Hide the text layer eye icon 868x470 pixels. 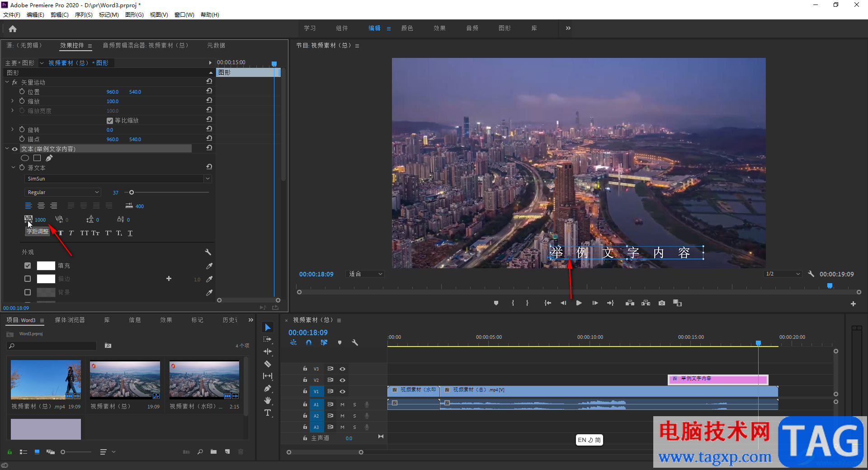pyautogui.click(x=15, y=149)
